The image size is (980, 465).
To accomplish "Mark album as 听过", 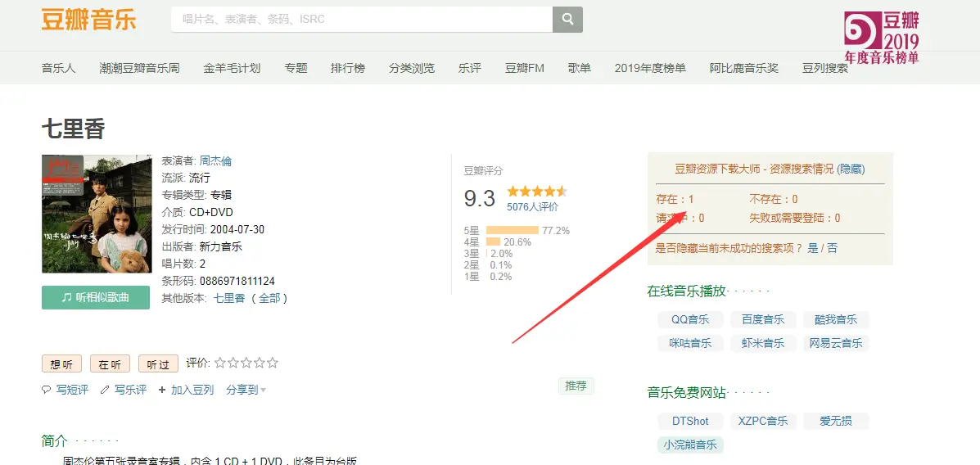I will (x=158, y=364).
